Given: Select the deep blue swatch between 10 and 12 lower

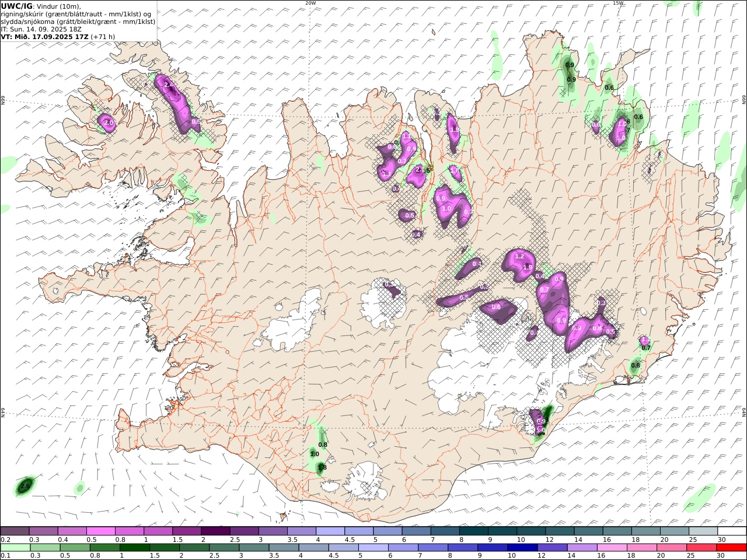Looking at the screenshot, I should [x=523, y=547].
